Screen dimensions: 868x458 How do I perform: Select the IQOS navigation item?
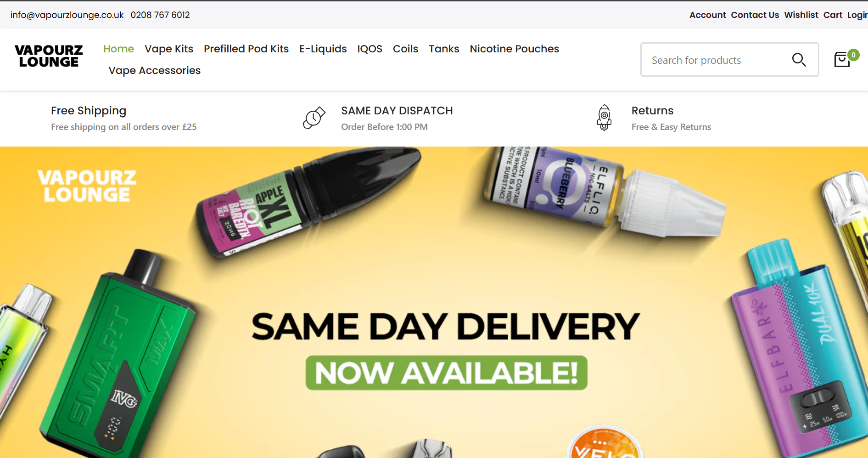[370, 49]
